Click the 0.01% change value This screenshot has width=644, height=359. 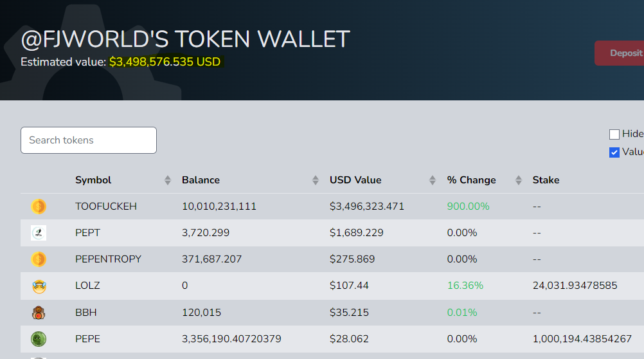tap(462, 313)
